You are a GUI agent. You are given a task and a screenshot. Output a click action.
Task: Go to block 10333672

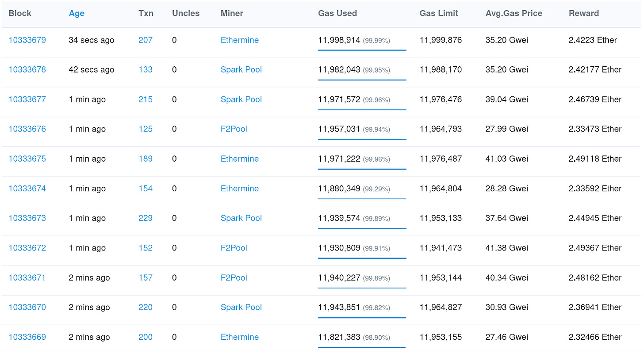27,248
